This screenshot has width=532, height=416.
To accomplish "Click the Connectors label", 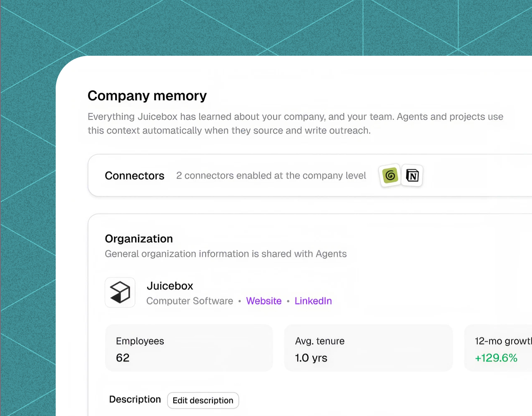I will (135, 176).
